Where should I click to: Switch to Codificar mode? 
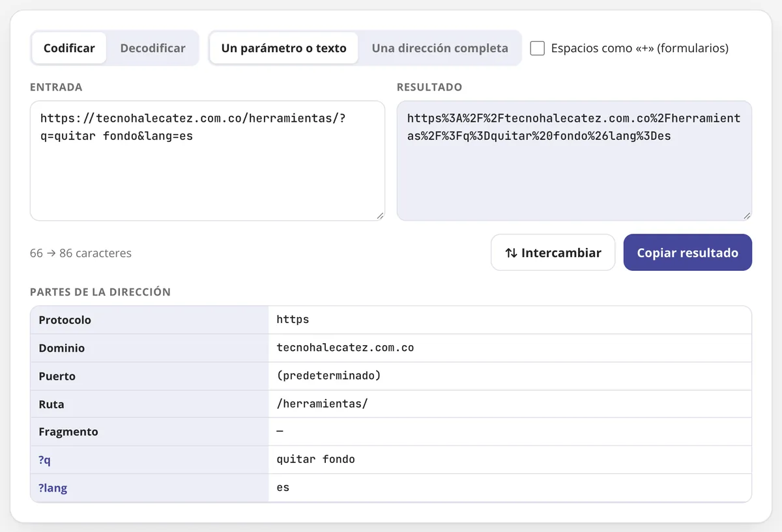coord(69,48)
